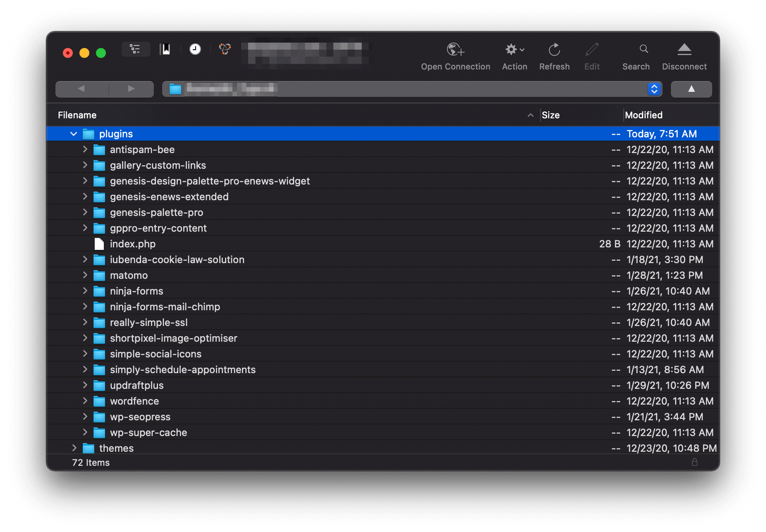Click the lock icon in status bar
This screenshot has width=766, height=532.
tap(694, 462)
